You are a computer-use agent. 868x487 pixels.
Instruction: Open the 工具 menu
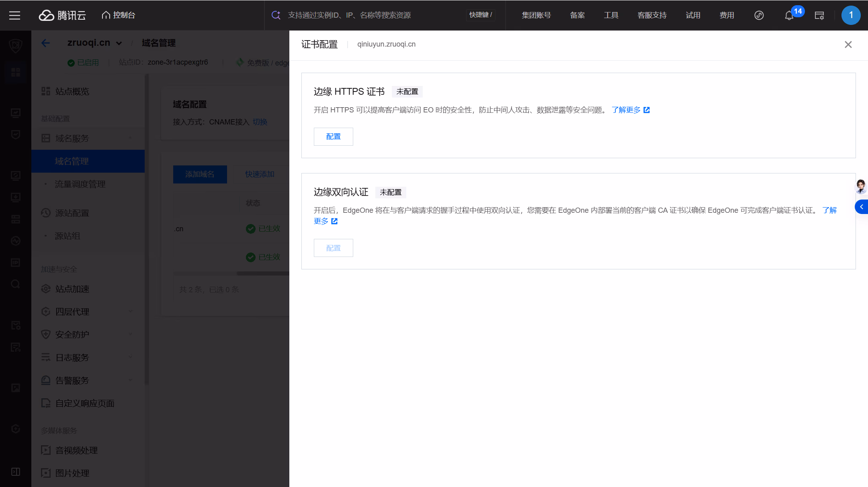tap(611, 15)
